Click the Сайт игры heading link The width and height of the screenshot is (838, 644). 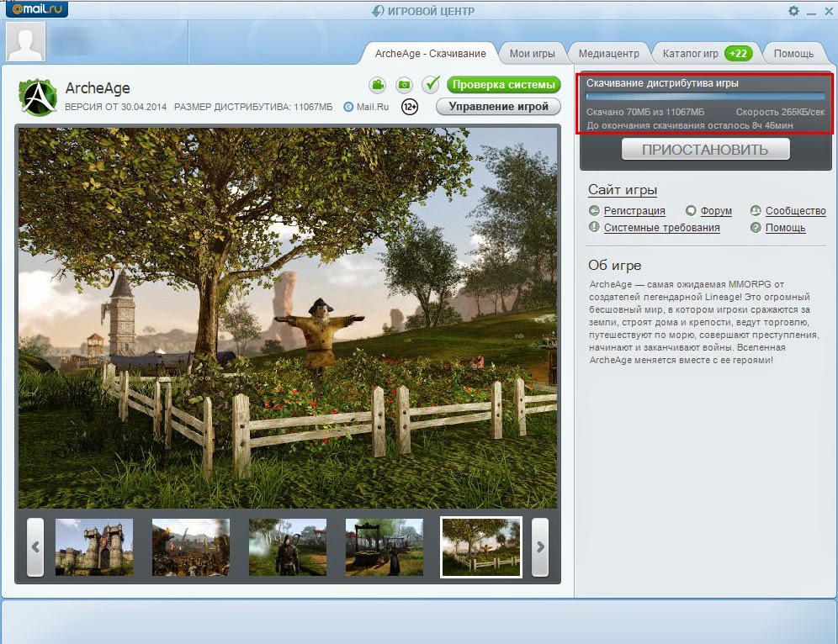622,190
